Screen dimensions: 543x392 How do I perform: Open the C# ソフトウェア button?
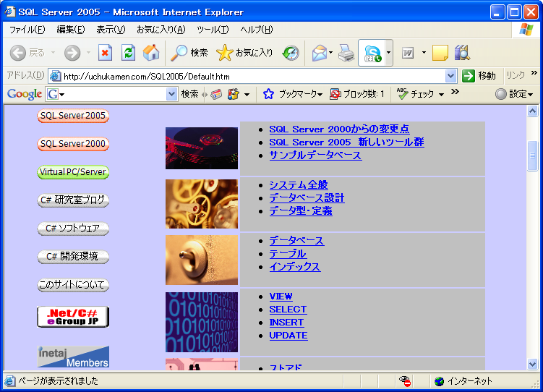73,229
